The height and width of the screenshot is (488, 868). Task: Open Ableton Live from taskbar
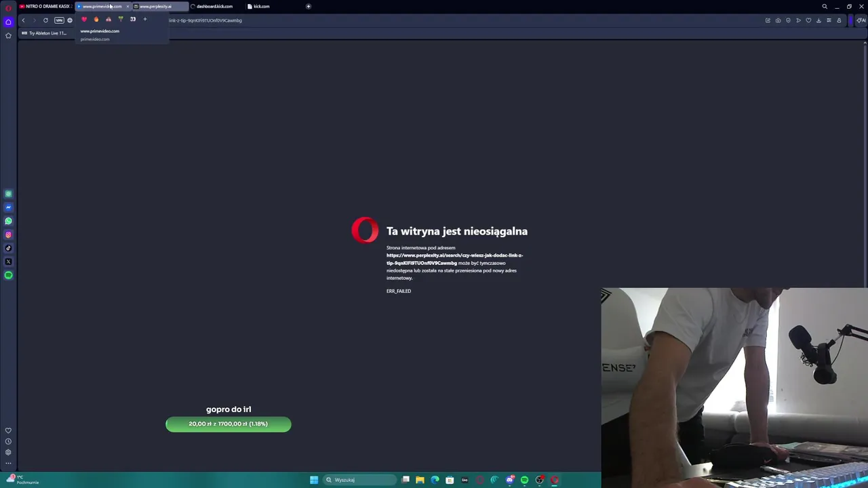coord(465,480)
